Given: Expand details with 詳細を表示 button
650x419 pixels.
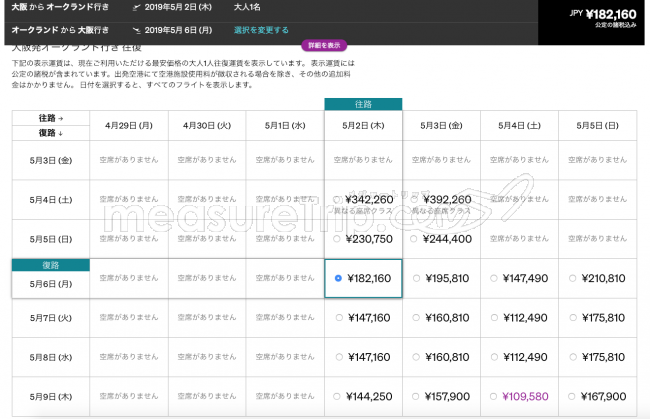Looking at the screenshot, I should 324,45.
